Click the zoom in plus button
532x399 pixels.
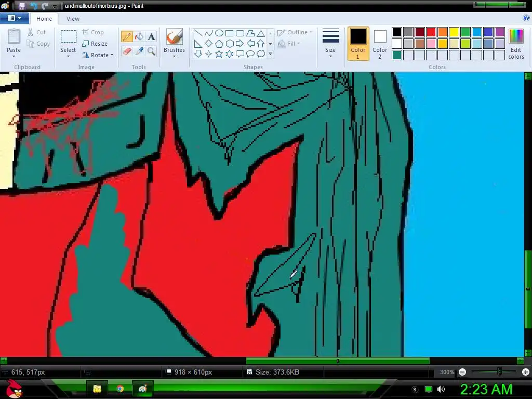(x=526, y=372)
